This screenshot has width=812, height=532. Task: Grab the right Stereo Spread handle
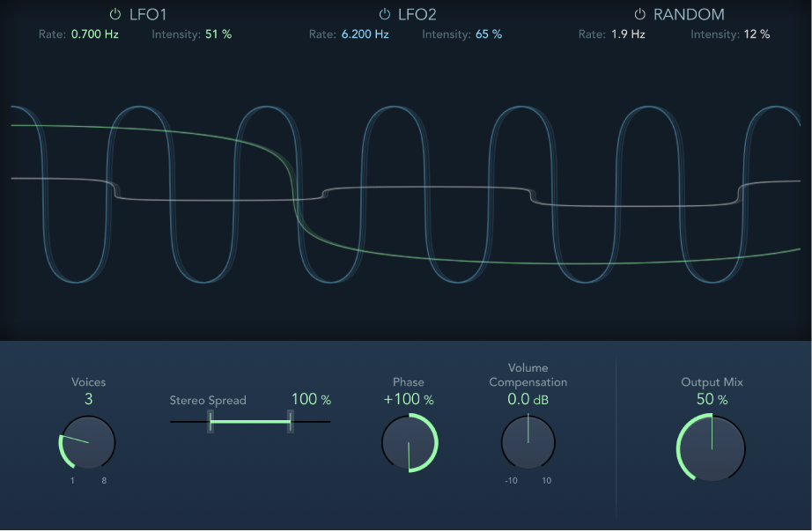point(289,423)
